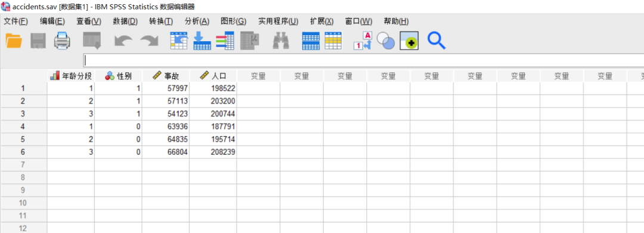Click the Go to case icon
Viewport: 644px width, 233px height.
[179, 41]
